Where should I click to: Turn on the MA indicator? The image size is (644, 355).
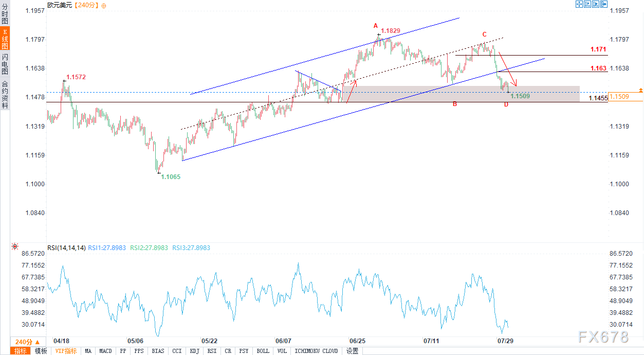pos(88,351)
